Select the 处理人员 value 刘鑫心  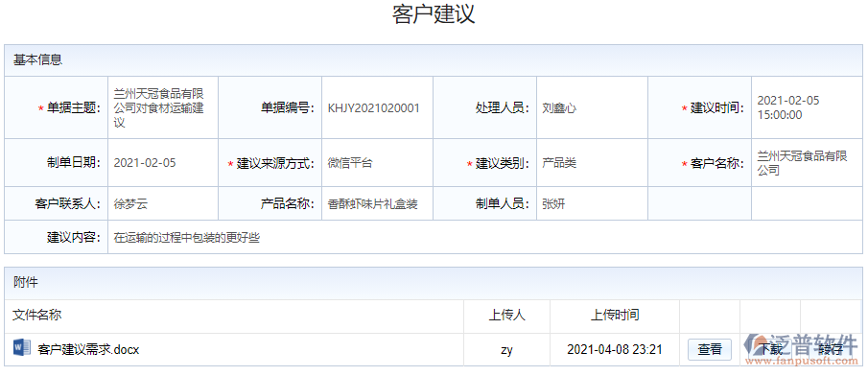[560, 108]
